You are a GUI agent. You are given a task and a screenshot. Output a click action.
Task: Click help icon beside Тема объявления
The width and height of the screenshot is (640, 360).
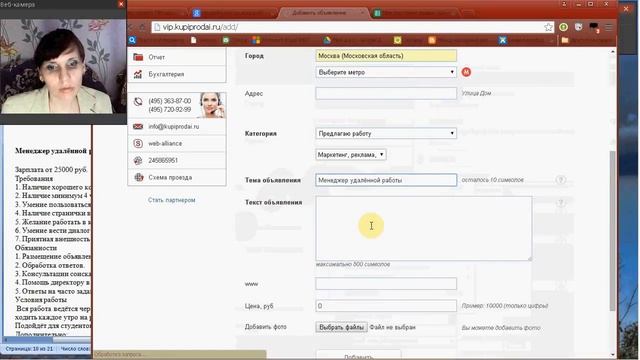click(x=561, y=180)
